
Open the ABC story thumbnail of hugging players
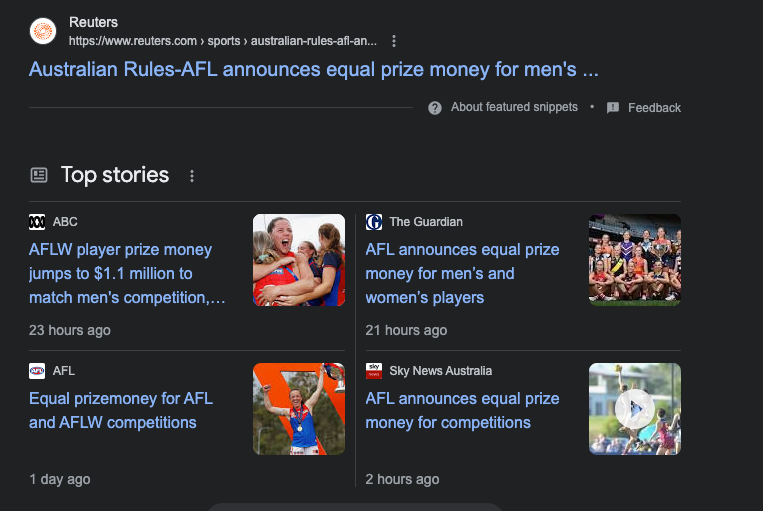299,260
